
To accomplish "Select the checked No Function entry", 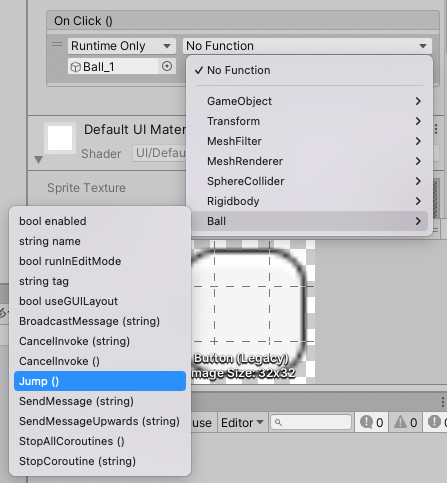I will [309, 70].
